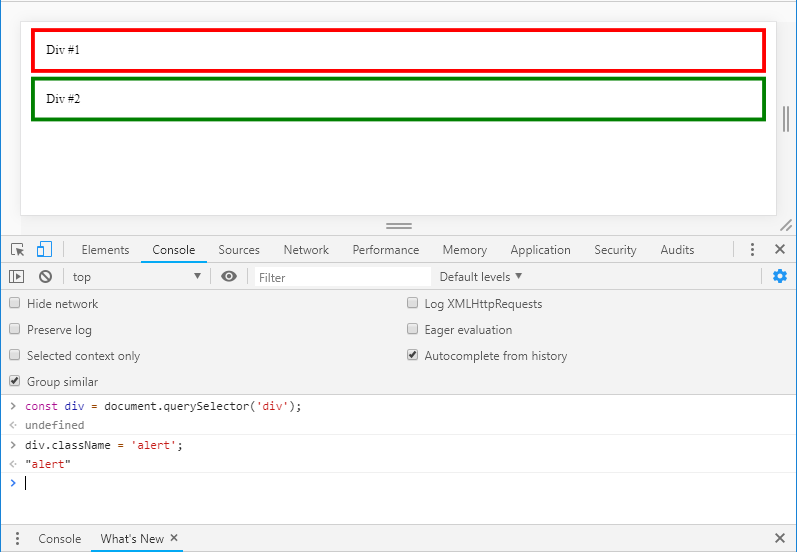Screen dimensions: 797x552
Task: Close the What's New drawer tab
Action: (x=174, y=538)
